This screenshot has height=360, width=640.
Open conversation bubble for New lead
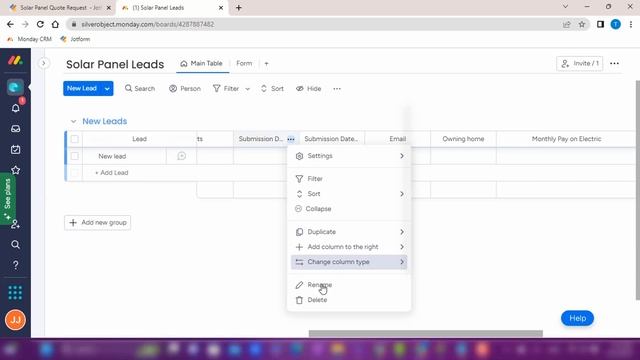(182, 156)
